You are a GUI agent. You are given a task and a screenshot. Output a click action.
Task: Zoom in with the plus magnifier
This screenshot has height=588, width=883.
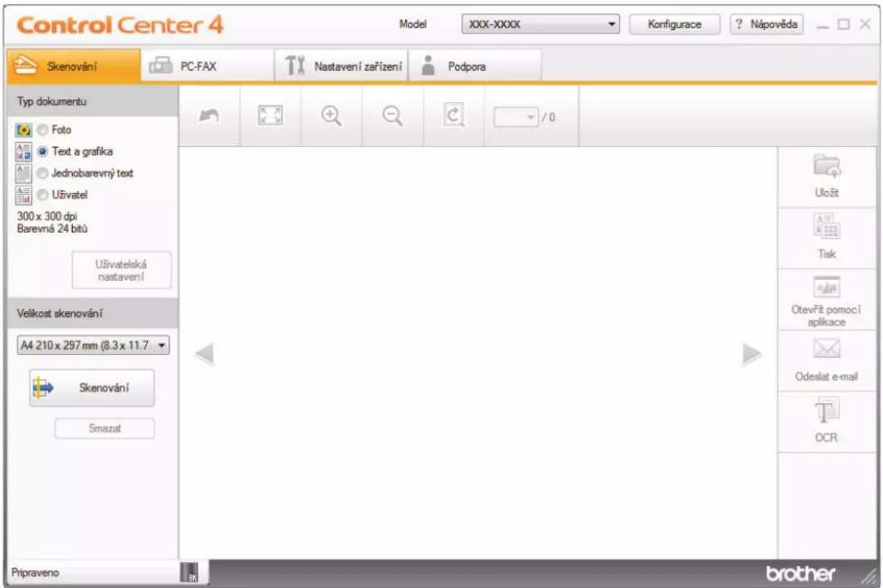point(332,117)
